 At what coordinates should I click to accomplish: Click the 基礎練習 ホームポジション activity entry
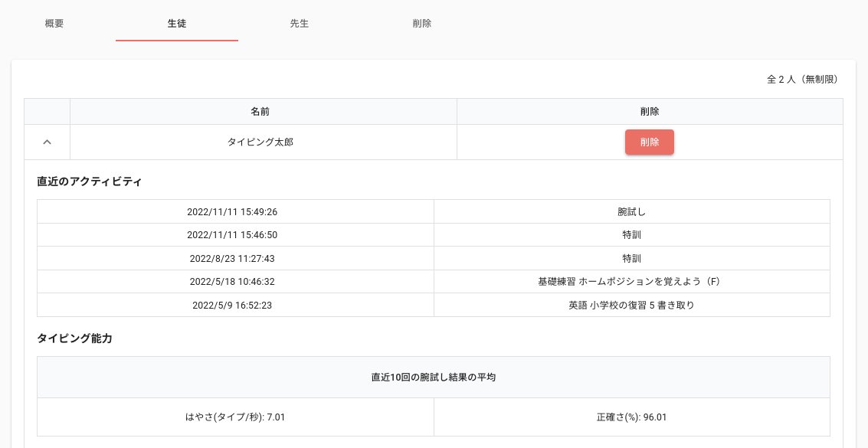tap(631, 282)
